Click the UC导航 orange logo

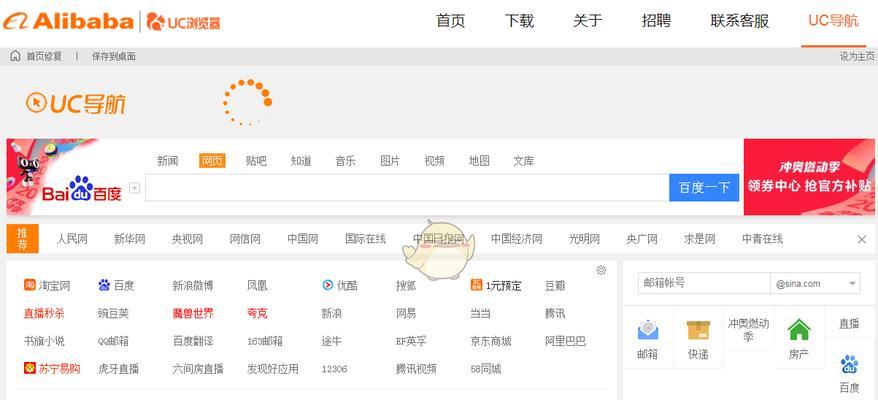76,103
